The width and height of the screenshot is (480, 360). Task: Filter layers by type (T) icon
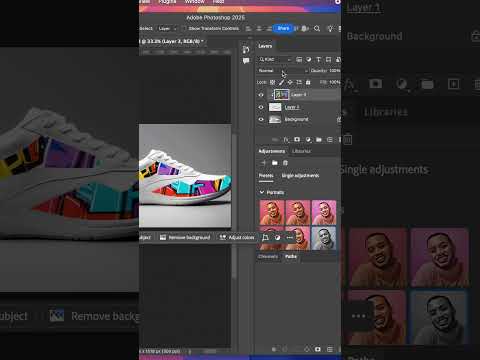click(318, 60)
